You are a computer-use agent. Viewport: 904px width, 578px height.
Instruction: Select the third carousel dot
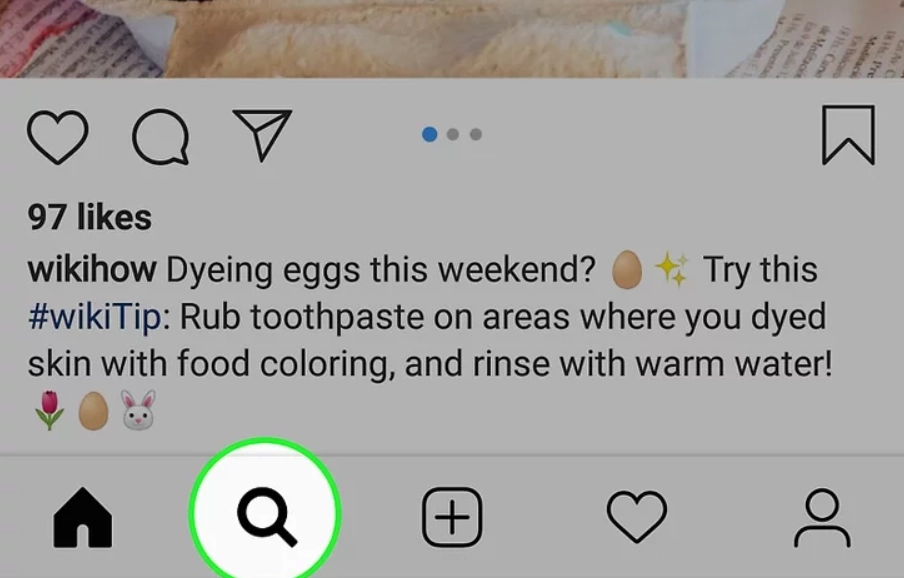[x=476, y=134]
